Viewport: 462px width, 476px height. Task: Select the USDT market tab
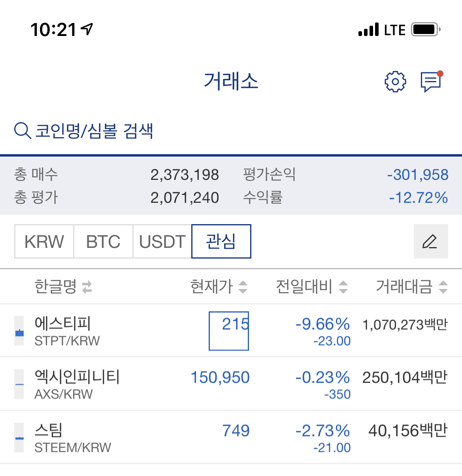(162, 242)
